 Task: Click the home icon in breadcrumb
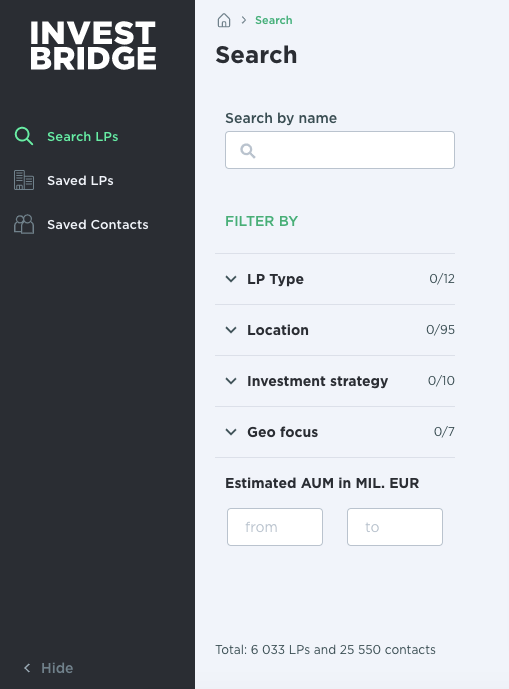click(224, 20)
